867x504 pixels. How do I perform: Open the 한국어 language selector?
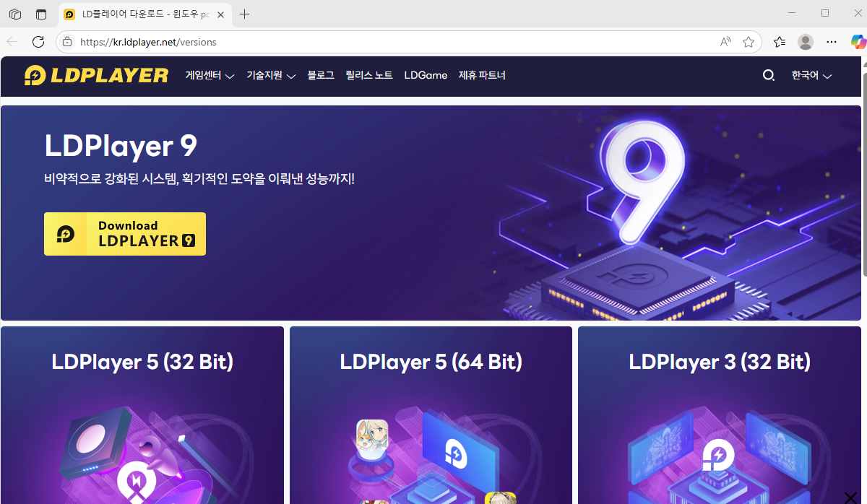click(x=811, y=75)
